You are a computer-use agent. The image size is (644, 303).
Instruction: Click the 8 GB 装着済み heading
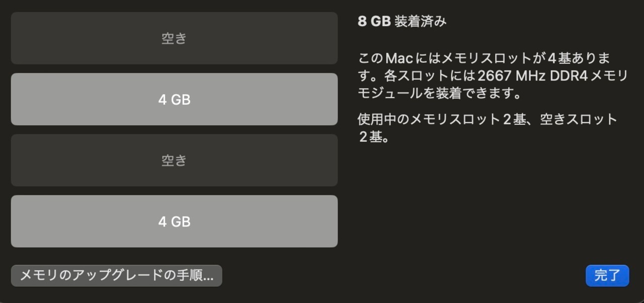pos(402,22)
